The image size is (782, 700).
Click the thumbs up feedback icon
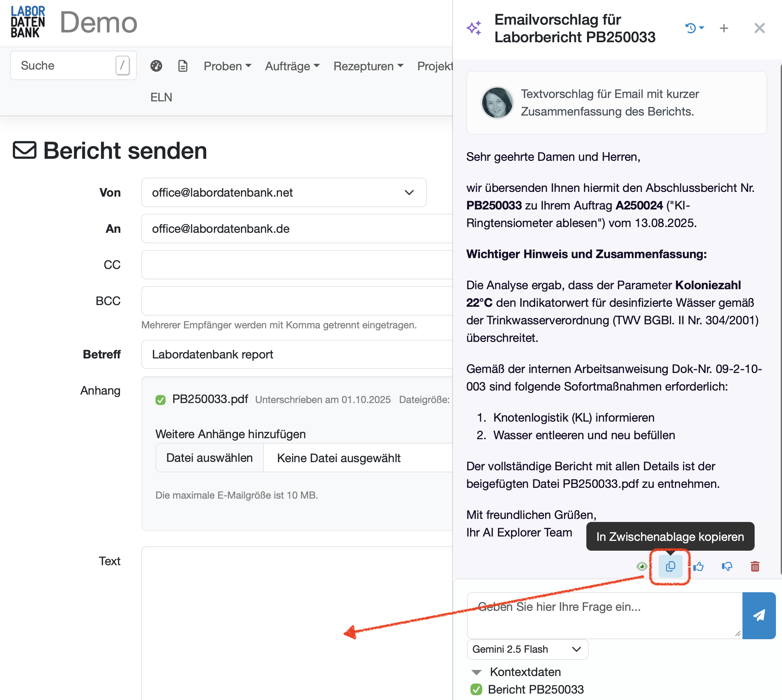pos(699,566)
